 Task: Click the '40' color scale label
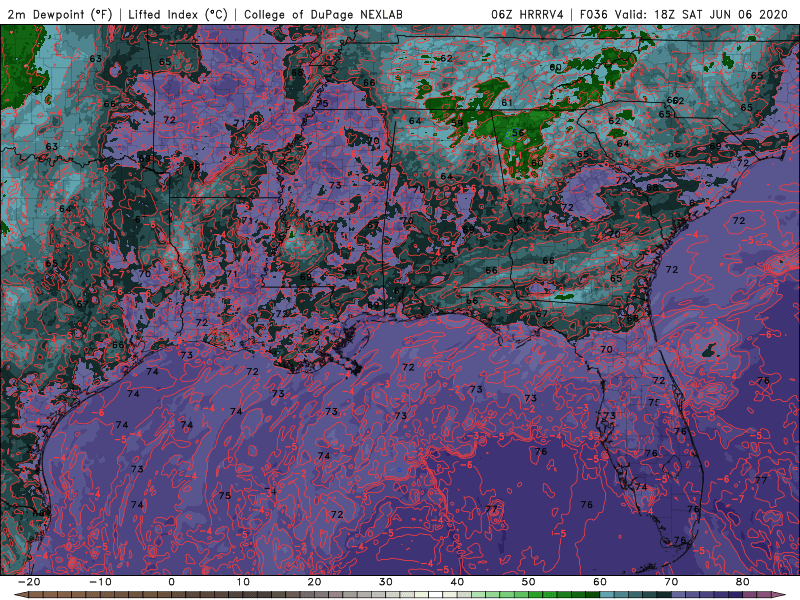click(457, 582)
